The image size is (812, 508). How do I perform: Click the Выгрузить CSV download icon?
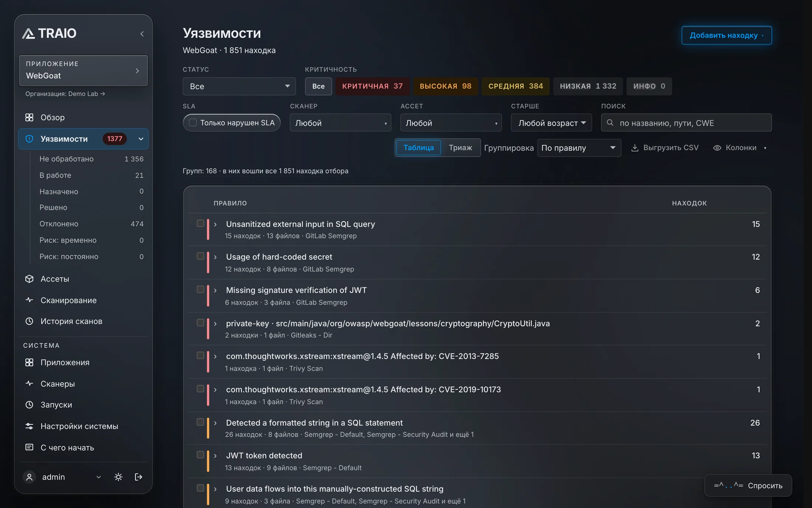pyautogui.click(x=635, y=148)
